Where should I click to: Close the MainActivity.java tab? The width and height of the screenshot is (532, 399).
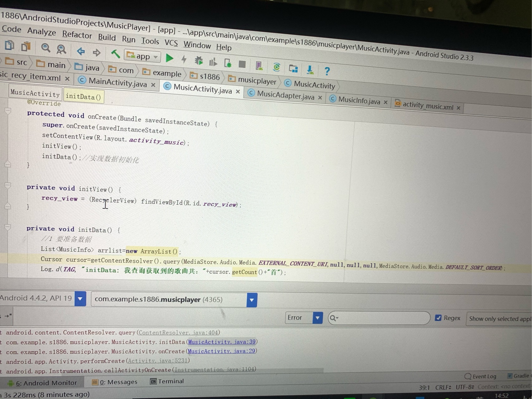pyautogui.click(x=153, y=84)
